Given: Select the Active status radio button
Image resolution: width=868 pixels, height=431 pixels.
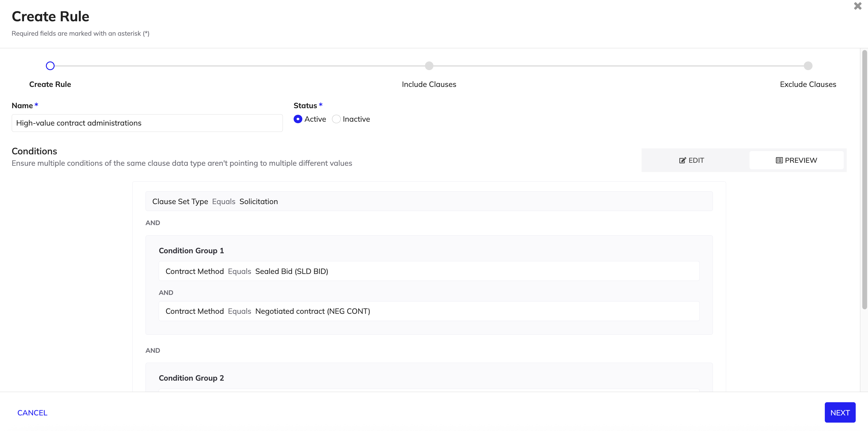Looking at the screenshot, I should click(x=298, y=119).
